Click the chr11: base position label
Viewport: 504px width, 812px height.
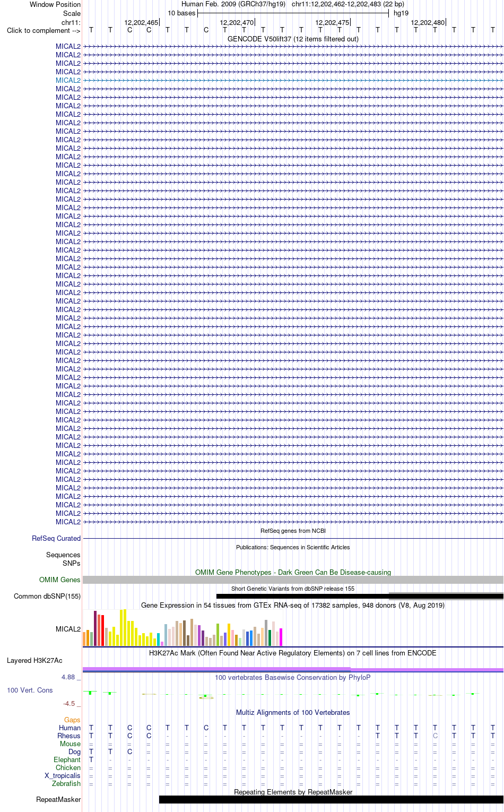point(71,22)
